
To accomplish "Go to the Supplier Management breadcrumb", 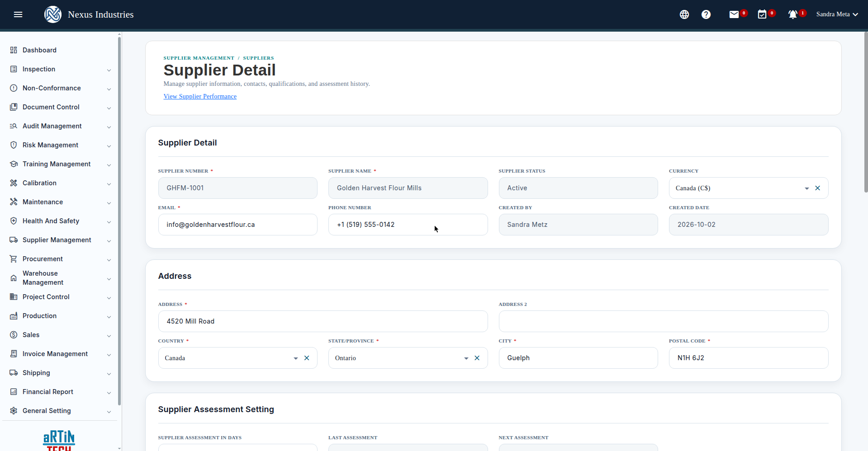I will tap(199, 58).
